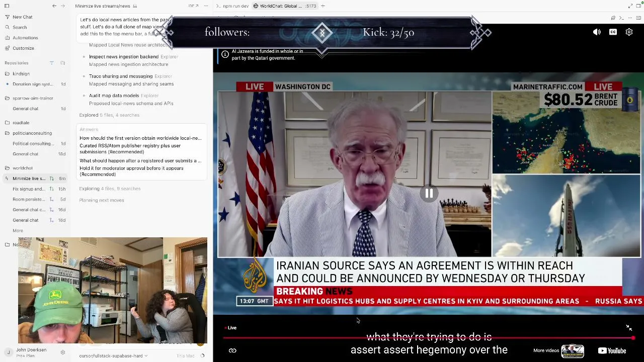The image size is (644, 362).
Task: Click the add repository folder icon
Action: 63,63
